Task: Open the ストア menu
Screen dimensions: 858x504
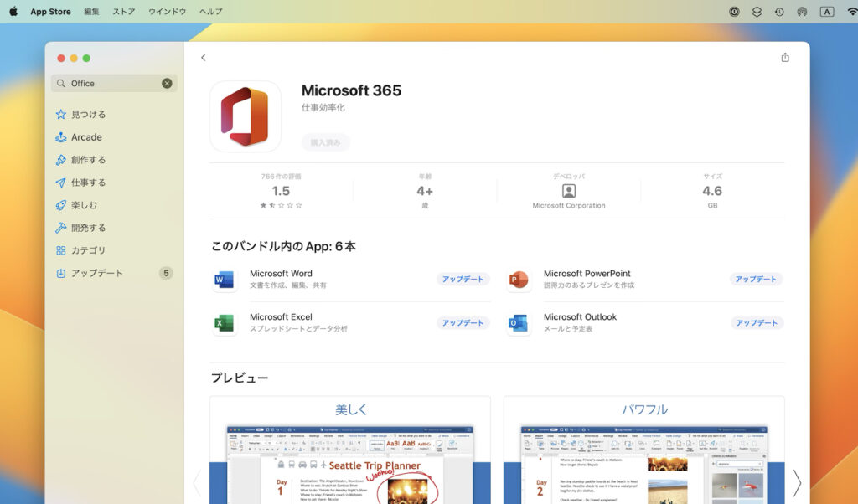Action: [122, 12]
